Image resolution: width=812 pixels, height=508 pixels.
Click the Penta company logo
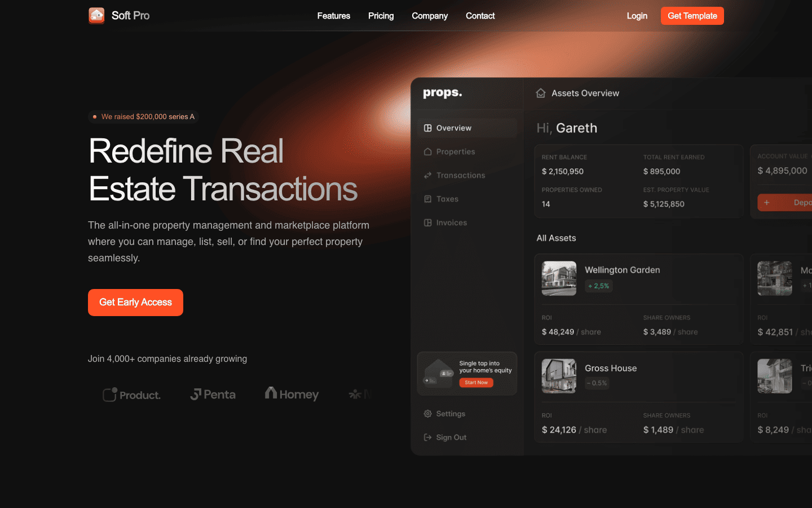(x=213, y=395)
